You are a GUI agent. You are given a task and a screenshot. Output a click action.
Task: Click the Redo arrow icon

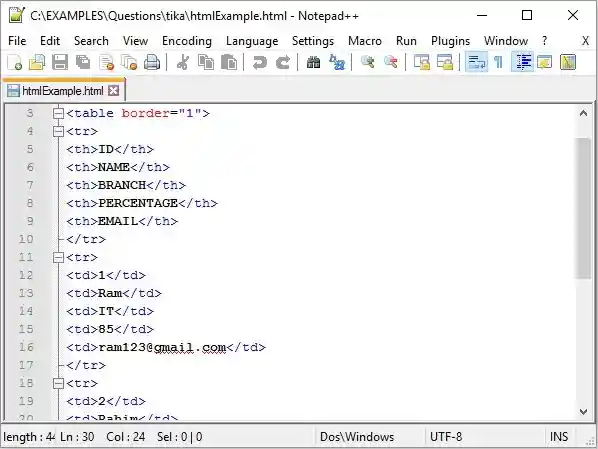(x=283, y=62)
